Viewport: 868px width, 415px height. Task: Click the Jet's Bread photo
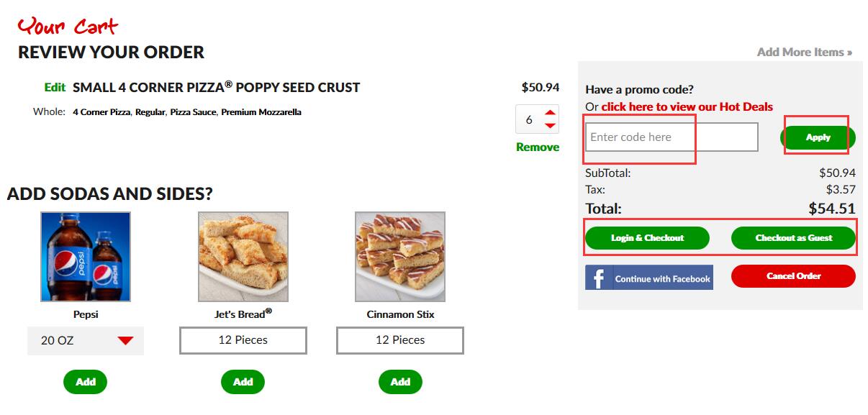243,257
